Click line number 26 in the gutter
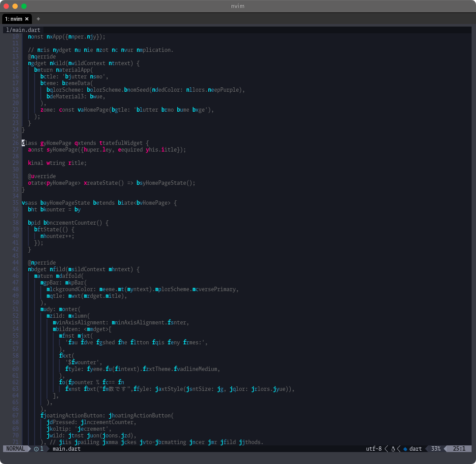 (16, 143)
